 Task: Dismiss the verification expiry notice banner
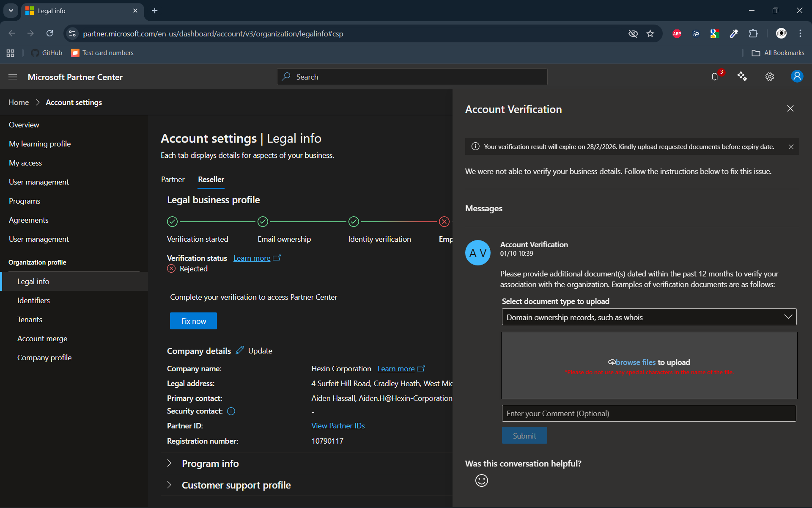pyautogui.click(x=791, y=147)
